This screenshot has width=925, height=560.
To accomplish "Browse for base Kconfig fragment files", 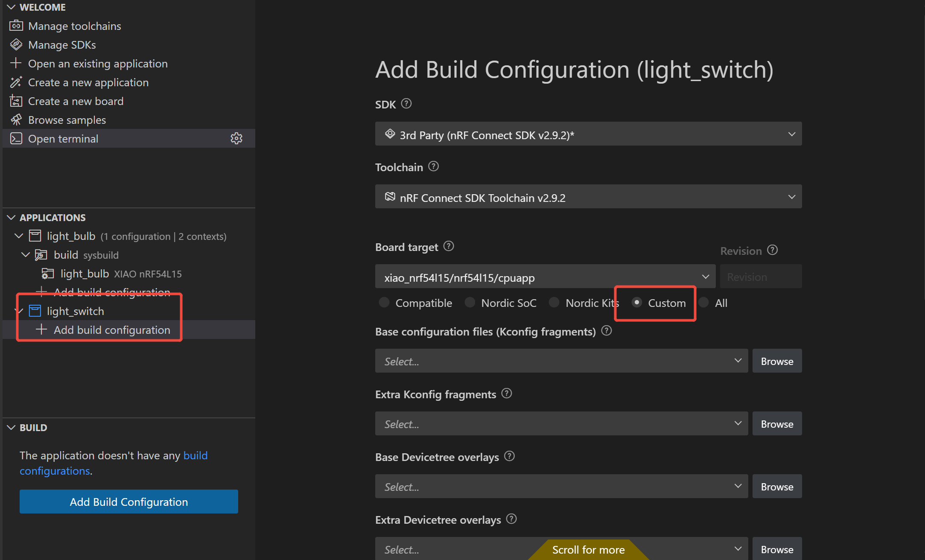I will 776,361.
